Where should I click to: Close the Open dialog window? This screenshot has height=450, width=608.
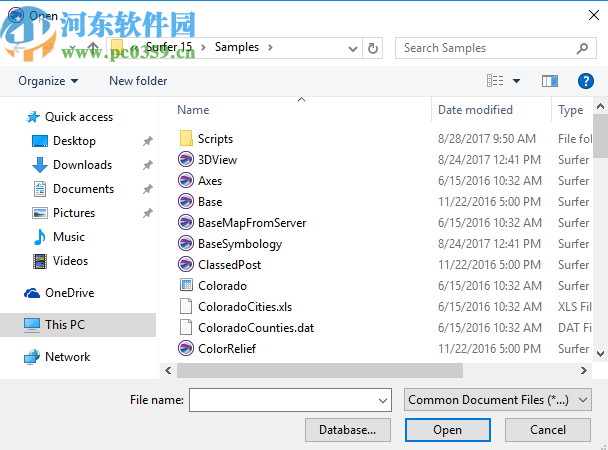(x=594, y=15)
